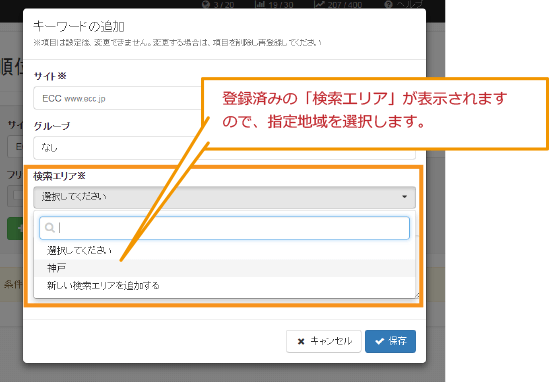
Task: Click the グループ label
Action: click(52, 126)
